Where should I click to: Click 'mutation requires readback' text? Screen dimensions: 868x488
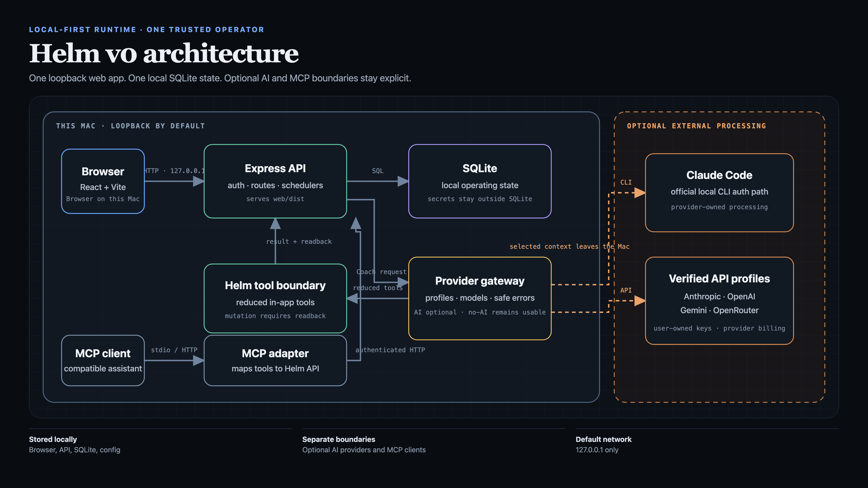click(275, 316)
